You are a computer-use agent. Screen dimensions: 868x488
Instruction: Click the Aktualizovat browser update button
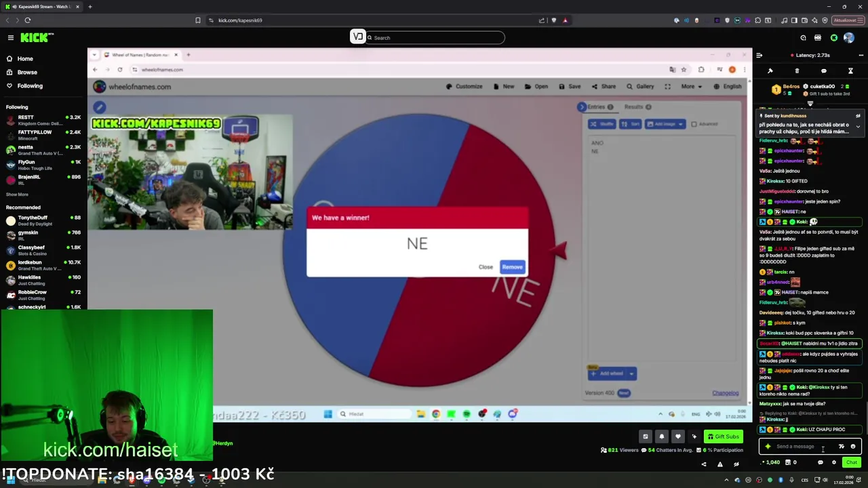pos(848,20)
